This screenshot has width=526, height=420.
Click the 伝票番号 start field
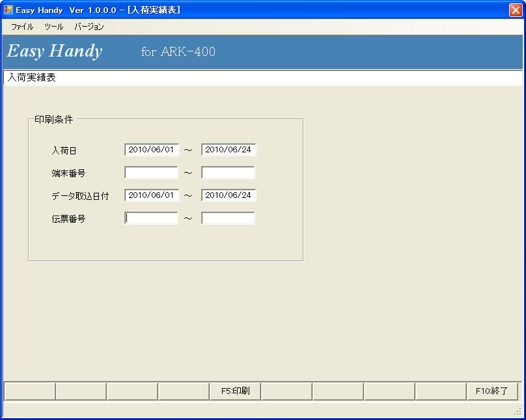151,218
